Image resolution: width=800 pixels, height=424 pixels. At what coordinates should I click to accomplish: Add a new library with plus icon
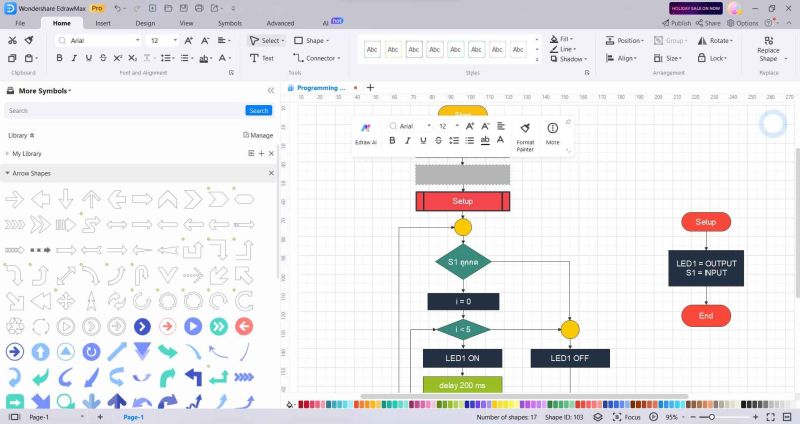(261, 153)
